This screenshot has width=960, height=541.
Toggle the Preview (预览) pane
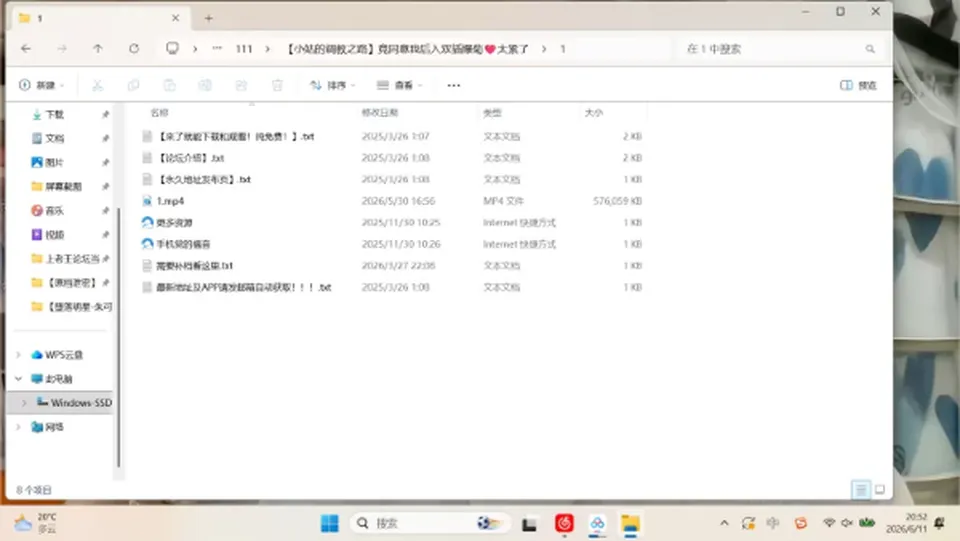(x=858, y=85)
